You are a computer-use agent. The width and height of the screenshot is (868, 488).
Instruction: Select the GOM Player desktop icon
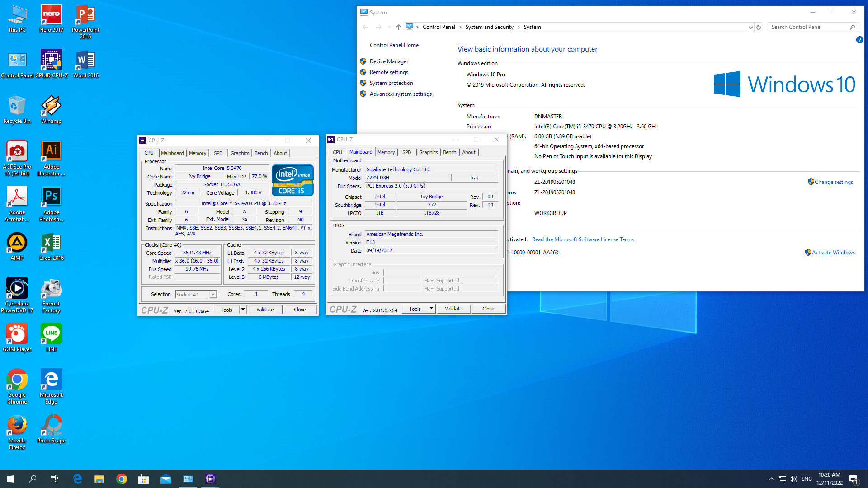(x=17, y=338)
